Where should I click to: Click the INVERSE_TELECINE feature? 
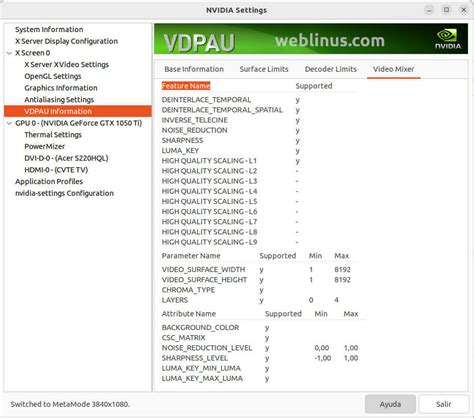coord(195,120)
